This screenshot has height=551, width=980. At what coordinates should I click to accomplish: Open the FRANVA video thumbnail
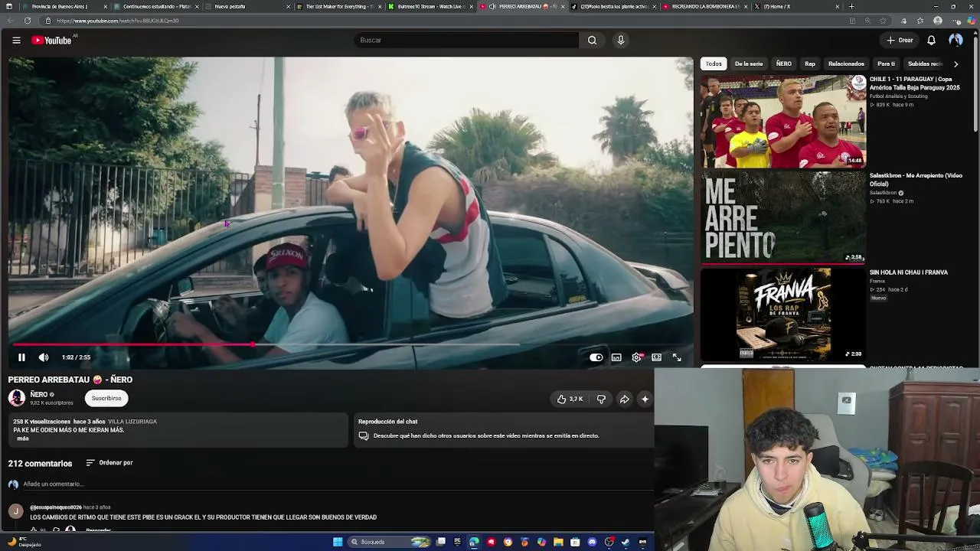coord(783,314)
